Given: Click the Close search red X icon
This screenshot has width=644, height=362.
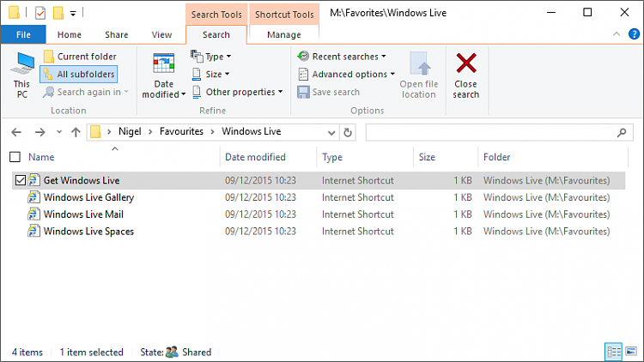Looking at the screenshot, I should click(466, 65).
